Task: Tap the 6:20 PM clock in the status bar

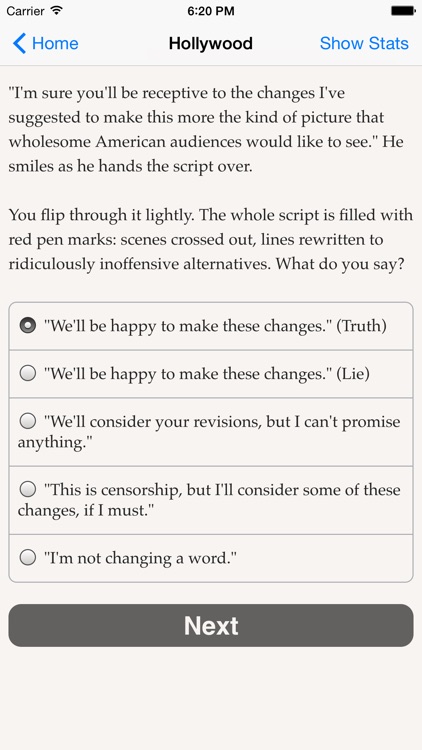Action: (x=211, y=11)
